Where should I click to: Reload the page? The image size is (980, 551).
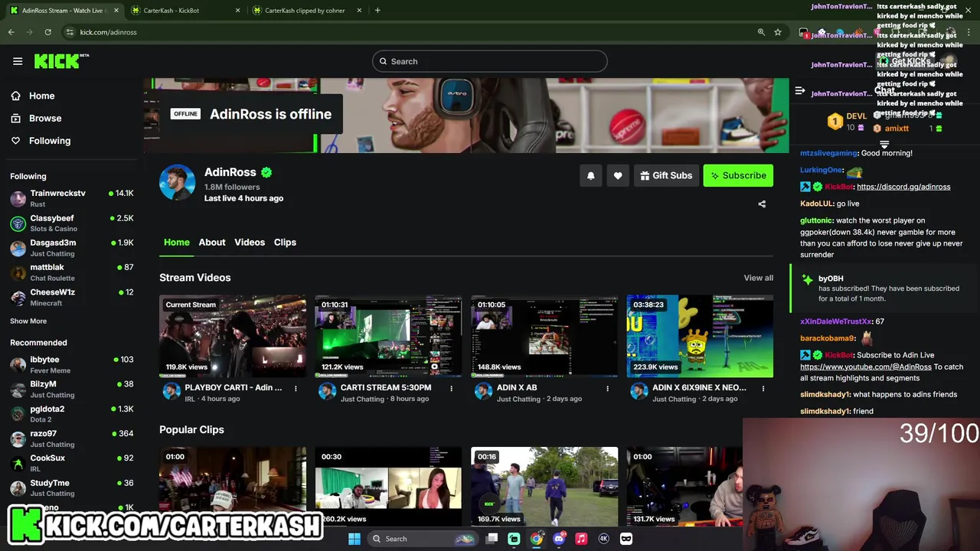47,32
